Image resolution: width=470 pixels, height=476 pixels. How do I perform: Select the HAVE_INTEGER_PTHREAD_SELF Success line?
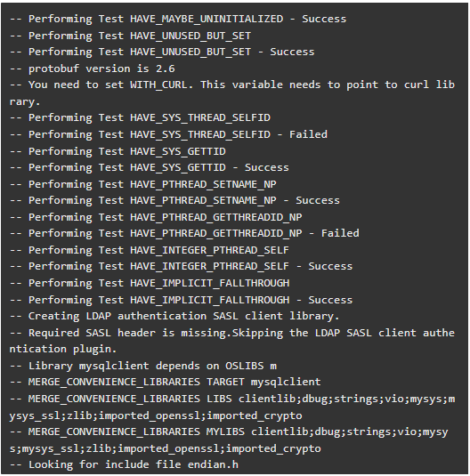click(181, 266)
